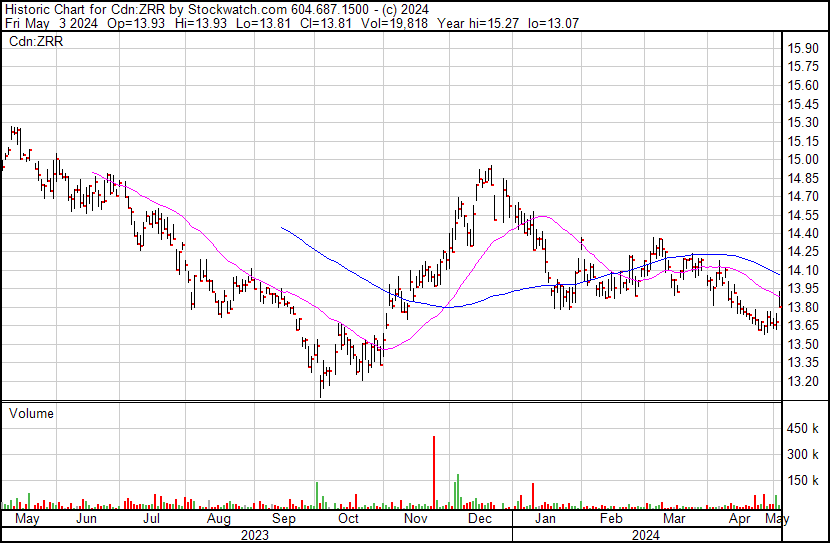
Task: Click the 150 k volume axis label
Action: [803, 480]
